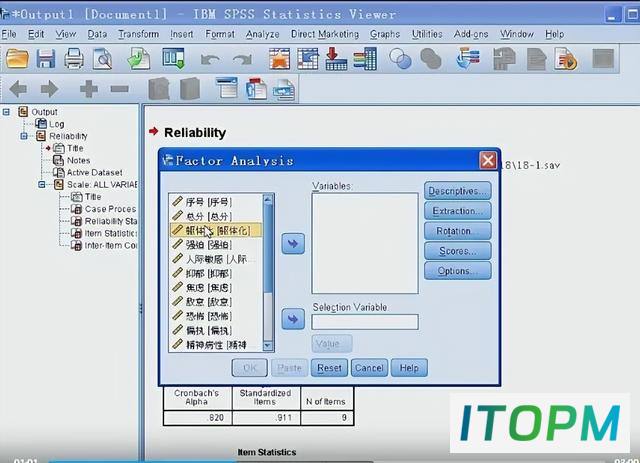Select the 总分 variable row
640x463 pixels.
(215, 216)
